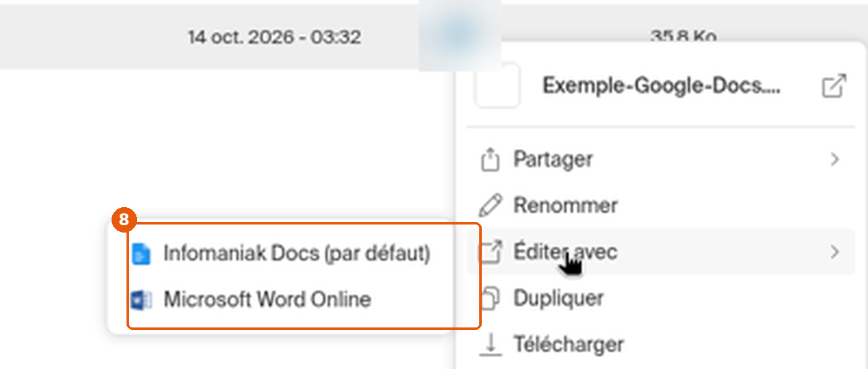Viewport: 868px width, 369px height.
Task: Click the Exemple-Google-Docs file name header
Action: [x=662, y=86]
